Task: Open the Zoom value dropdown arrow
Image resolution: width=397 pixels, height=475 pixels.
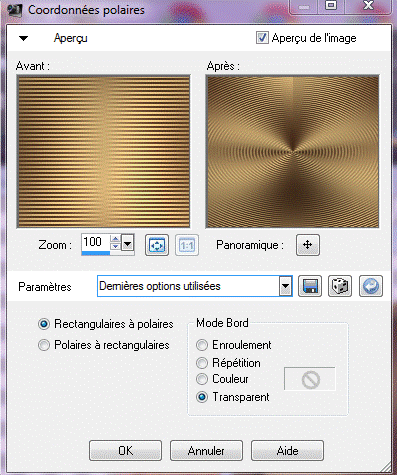Action: pos(127,244)
